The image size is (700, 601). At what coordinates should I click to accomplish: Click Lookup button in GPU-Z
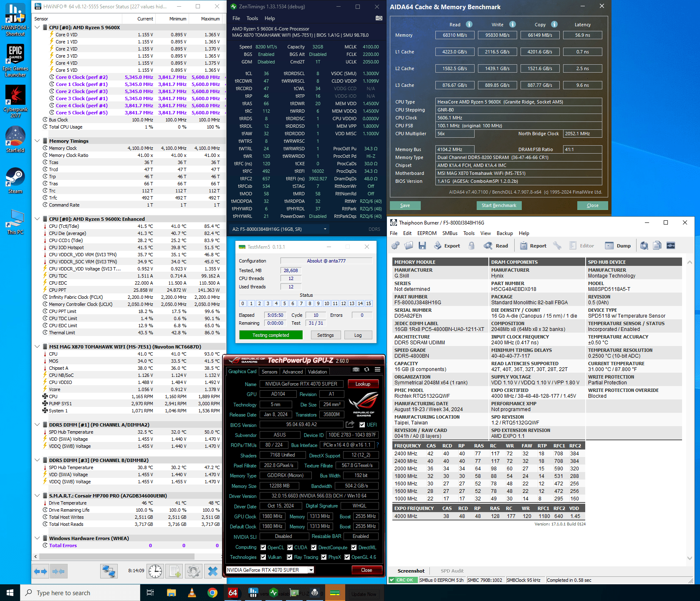click(x=363, y=384)
